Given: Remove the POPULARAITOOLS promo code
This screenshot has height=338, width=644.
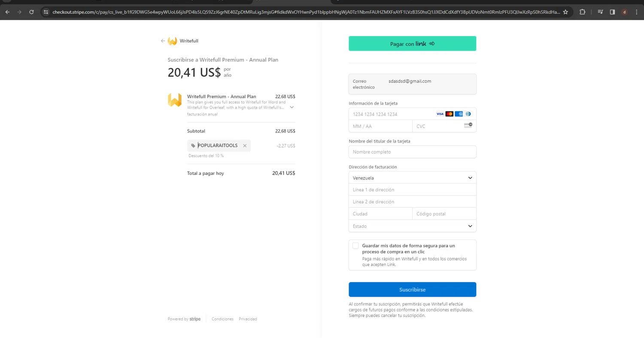Looking at the screenshot, I should [245, 146].
